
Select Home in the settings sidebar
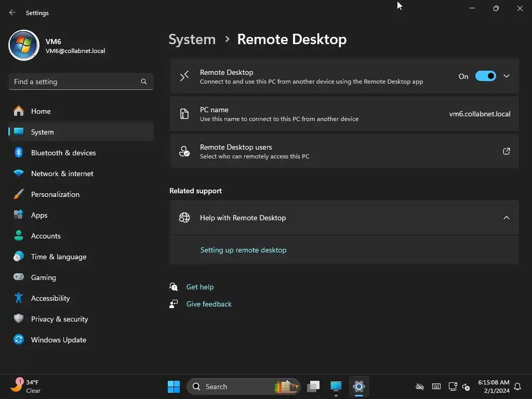[x=81, y=111]
